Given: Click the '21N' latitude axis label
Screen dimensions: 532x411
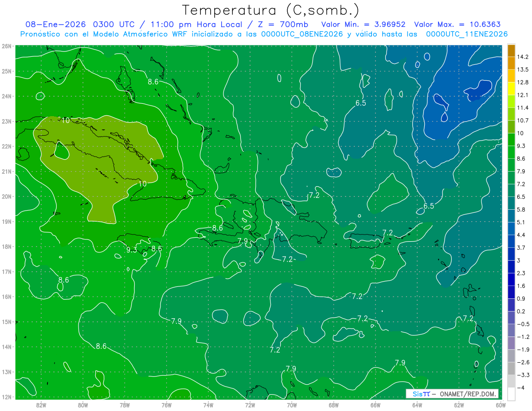Looking at the screenshot, I should pyautogui.click(x=7, y=171).
